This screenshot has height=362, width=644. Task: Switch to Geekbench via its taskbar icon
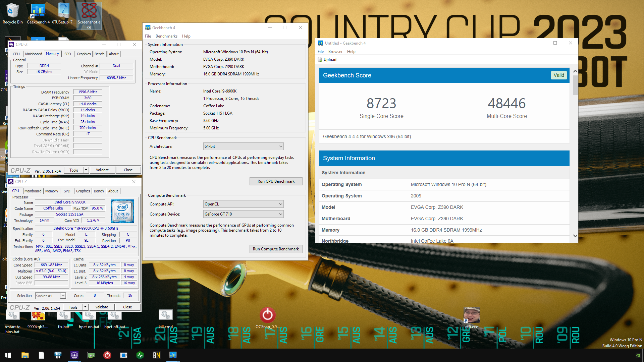pos(173,355)
